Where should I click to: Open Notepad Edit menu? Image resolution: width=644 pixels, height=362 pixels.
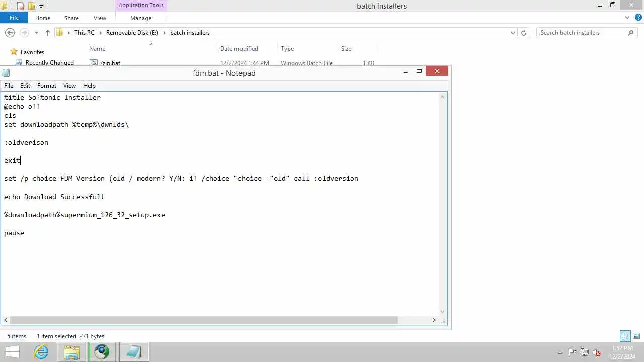[x=25, y=86]
